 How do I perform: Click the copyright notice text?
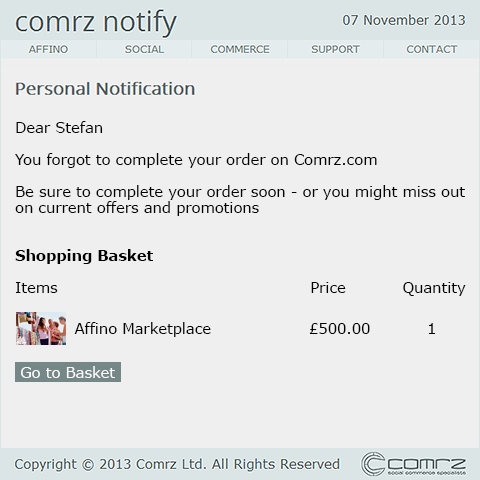[x=177, y=464]
